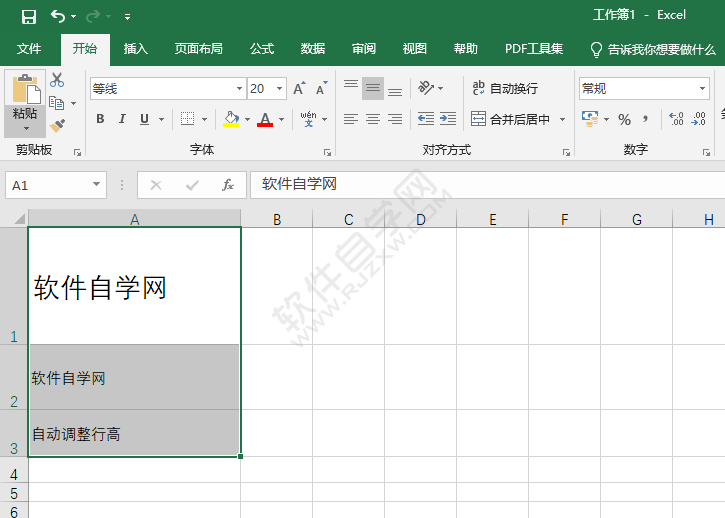Switch to the 插入 ribbon tab

click(x=135, y=49)
